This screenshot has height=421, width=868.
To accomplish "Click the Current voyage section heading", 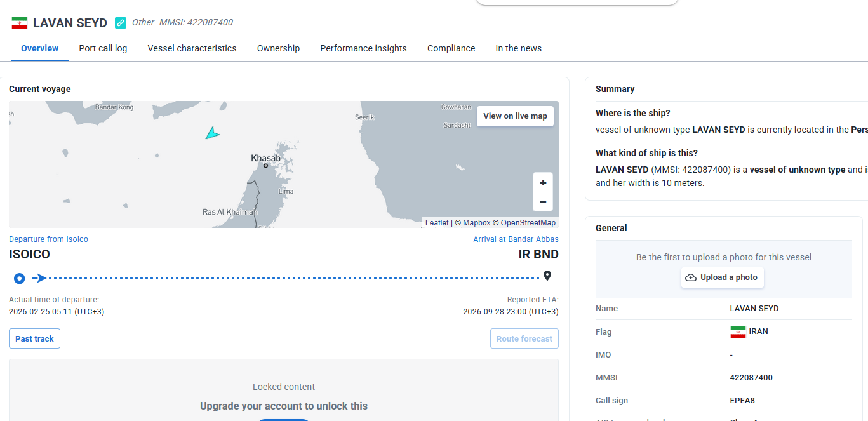I will [40, 89].
